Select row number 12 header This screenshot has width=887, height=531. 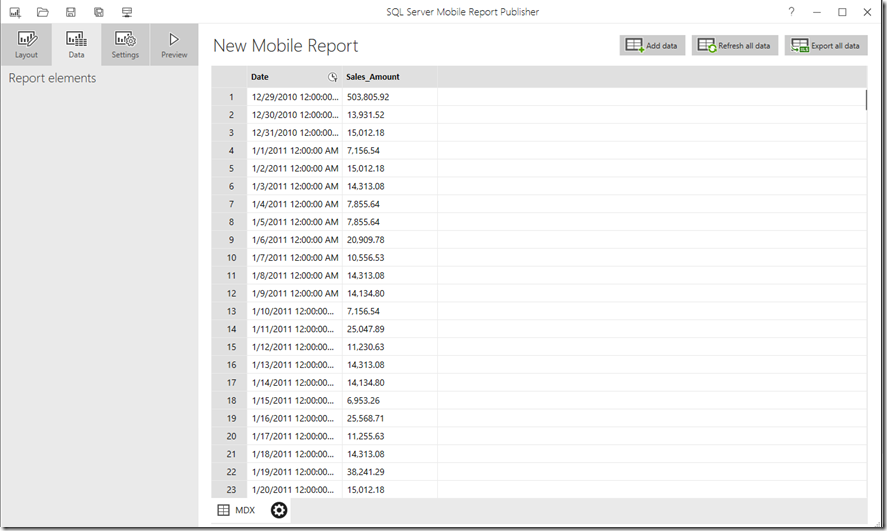point(230,293)
